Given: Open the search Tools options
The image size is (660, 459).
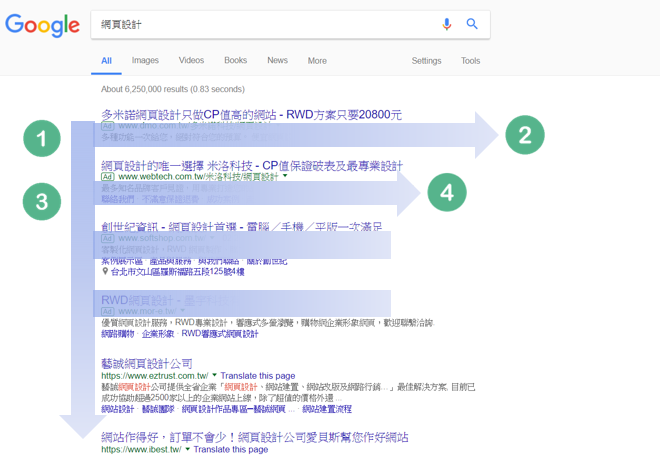Looking at the screenshot, I should tap(470, 61).
